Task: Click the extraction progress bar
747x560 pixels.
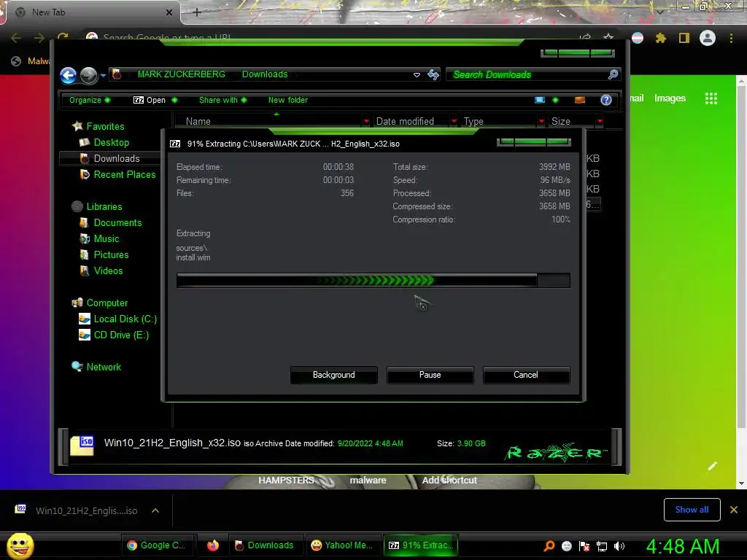Action: pos(373,281)
